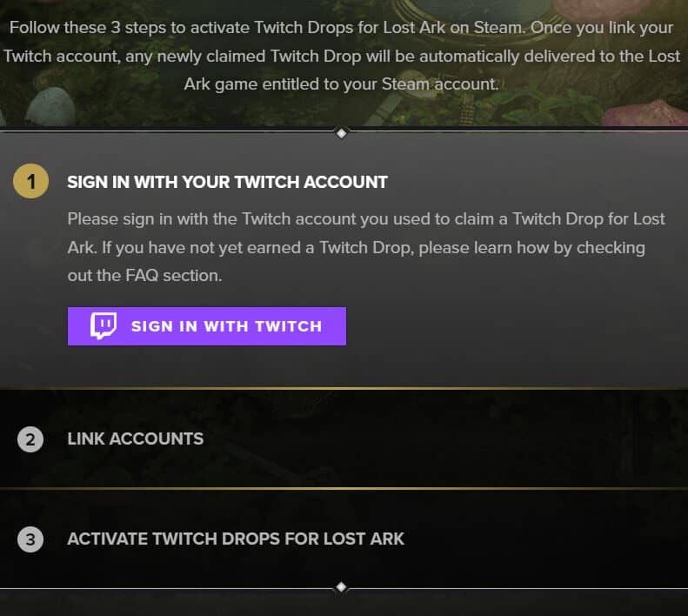This screenshot has height=616, width=688.
Task: Click the line beginning 'Twitch account, any newly claimed'
Action: click(338, 56)
